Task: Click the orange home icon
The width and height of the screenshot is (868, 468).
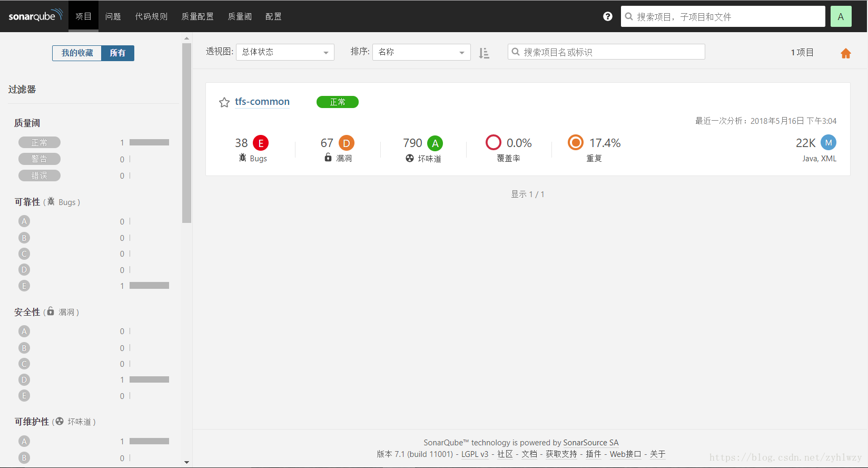Action: 846,53
